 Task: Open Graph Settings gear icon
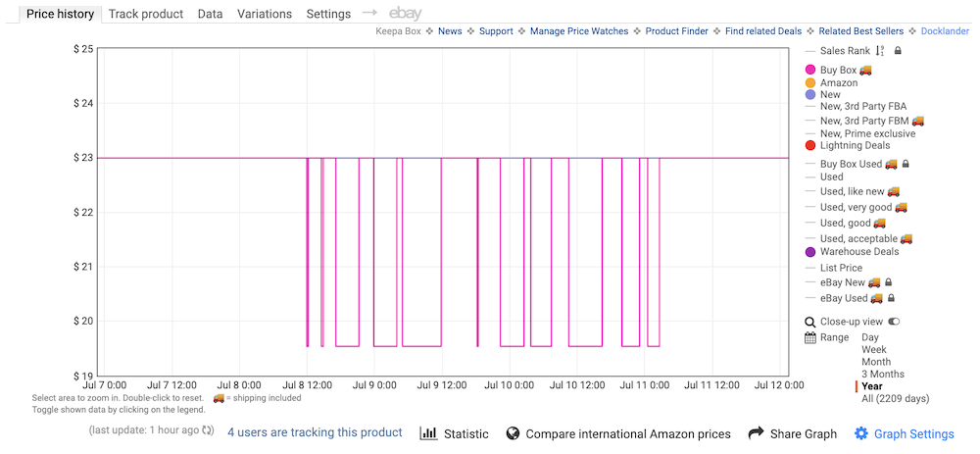click(x=861, y=433)
